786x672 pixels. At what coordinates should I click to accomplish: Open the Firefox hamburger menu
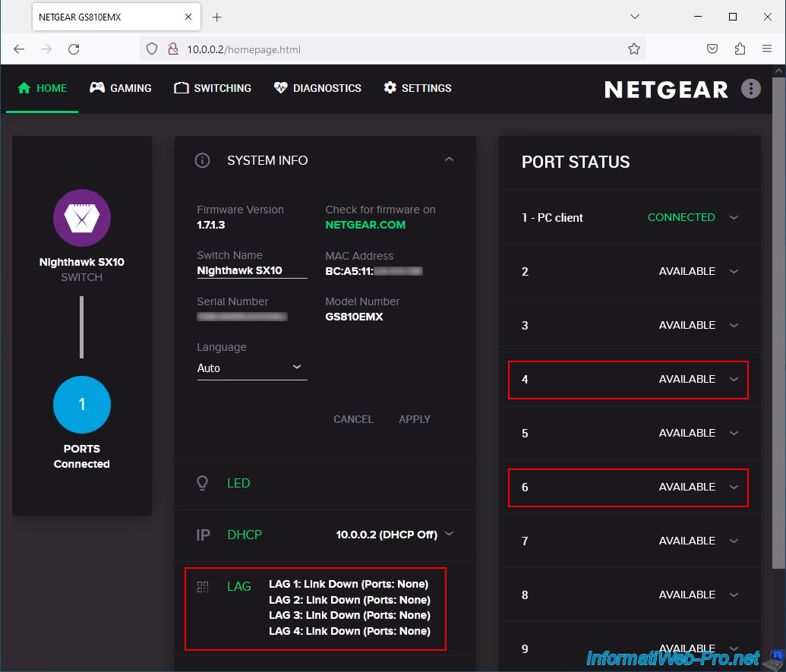(x=766, y=49)
